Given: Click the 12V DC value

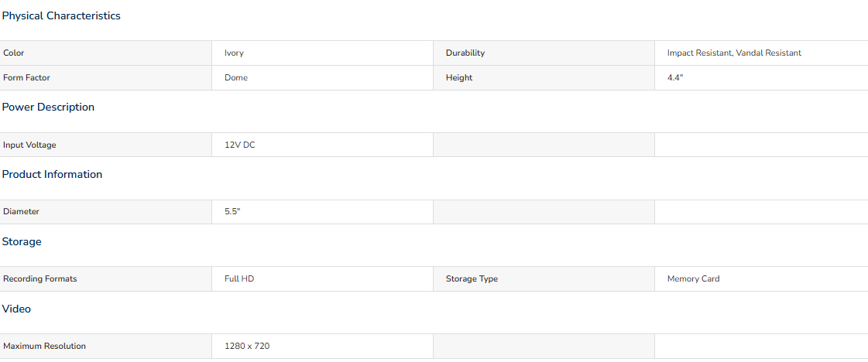Looking at the screenshot, I should (x=240, y=145).
